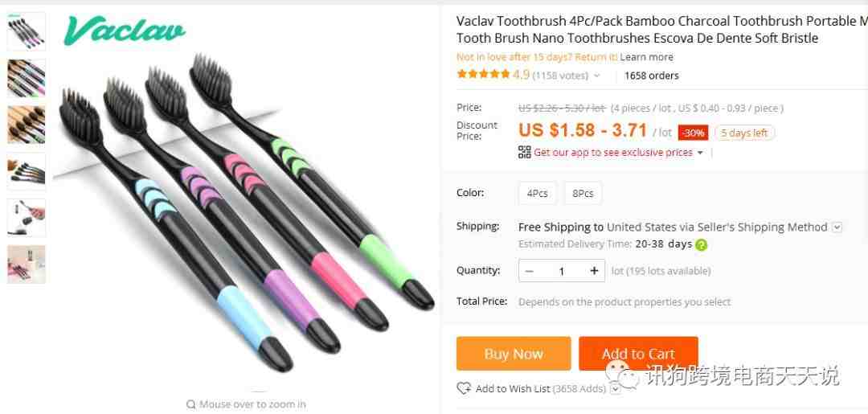
Task: Click the quantity input field
Action: 561,271
